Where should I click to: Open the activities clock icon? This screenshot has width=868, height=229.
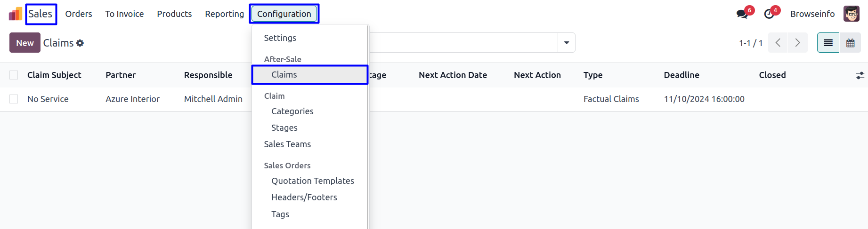coord(769,14)
